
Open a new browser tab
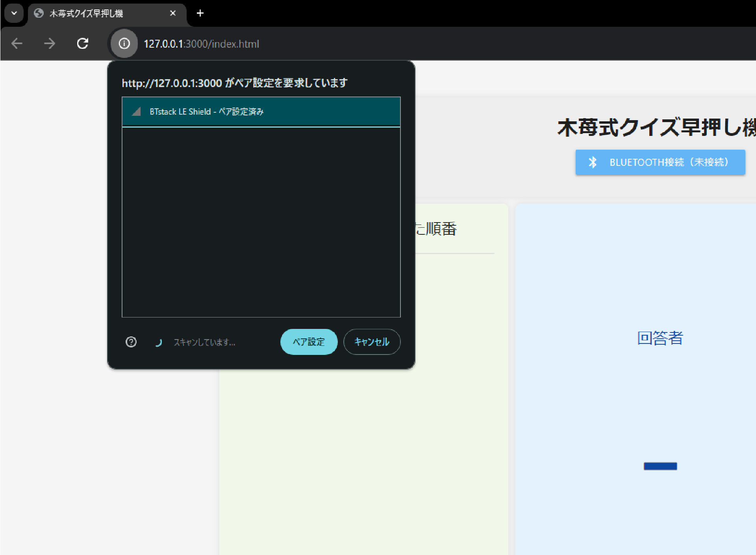click(200, 13)
